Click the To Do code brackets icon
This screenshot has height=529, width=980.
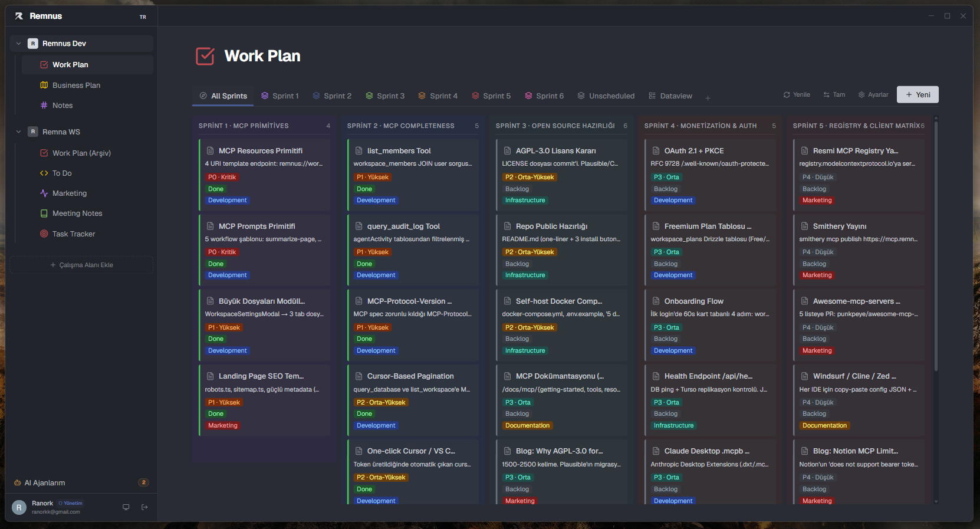coord(44,173)
